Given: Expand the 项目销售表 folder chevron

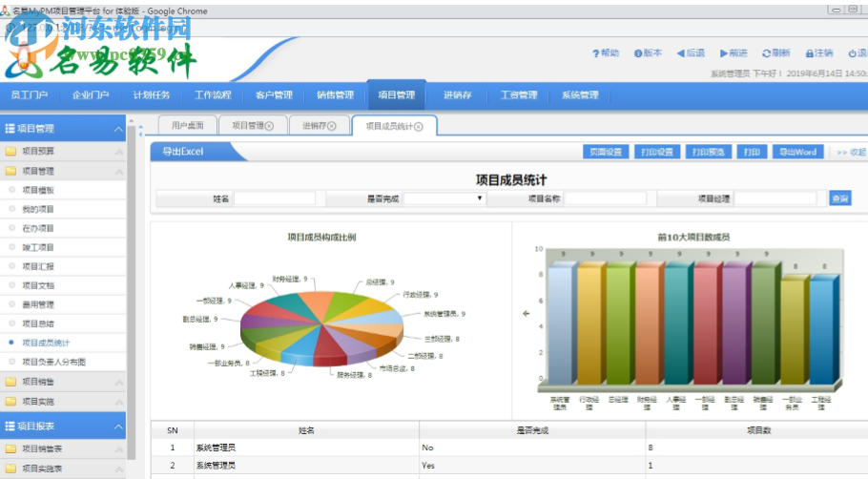Looking at the screenshot, I should [118, 449].
